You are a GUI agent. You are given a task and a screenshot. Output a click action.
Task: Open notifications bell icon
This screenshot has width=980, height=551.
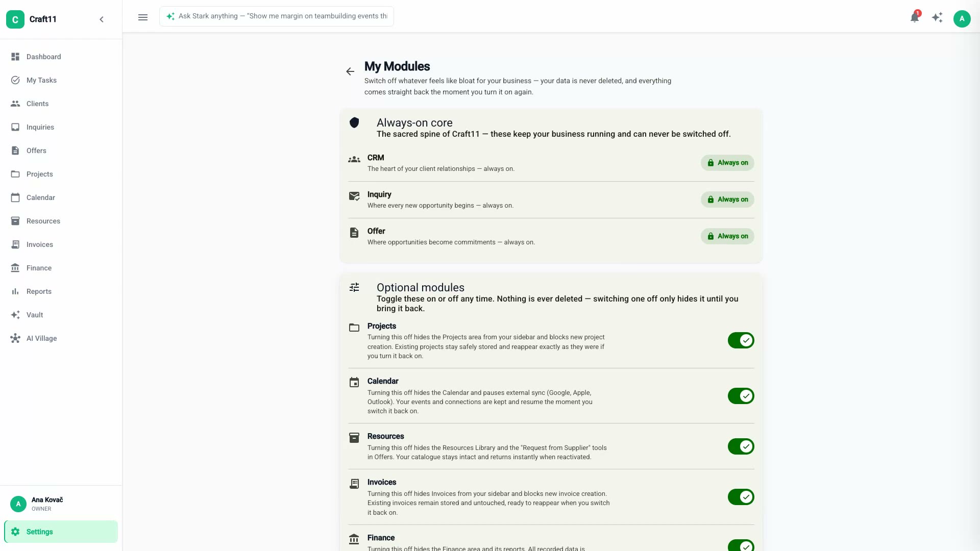[915, 18]
